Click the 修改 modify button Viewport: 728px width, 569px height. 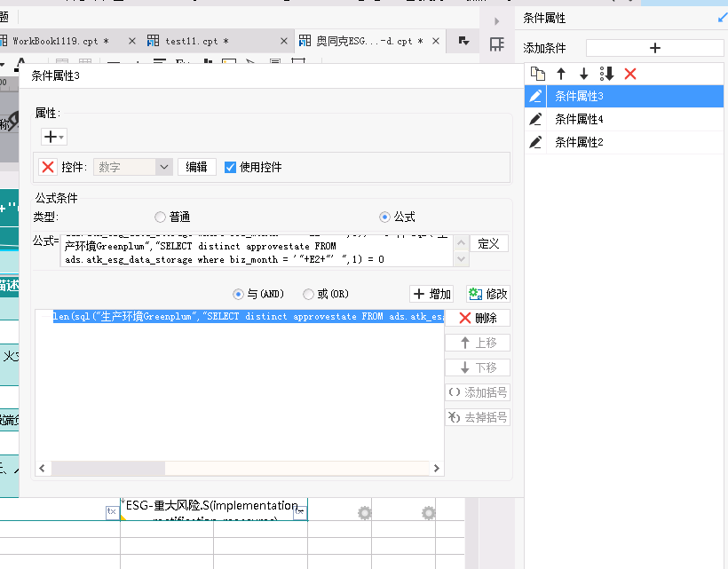click(x=488, y=294)
